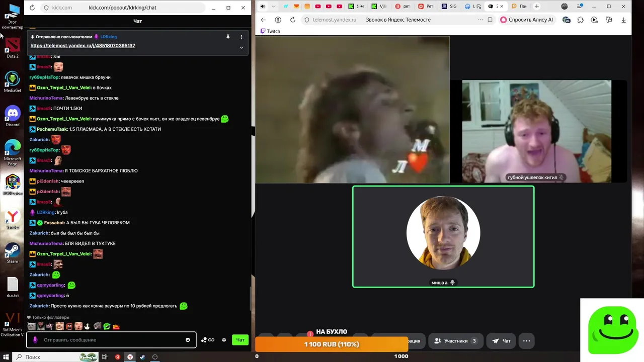The image size is (644, 362).
Task: Open Steam from the taskbar
Action: [x=142, y=357]
